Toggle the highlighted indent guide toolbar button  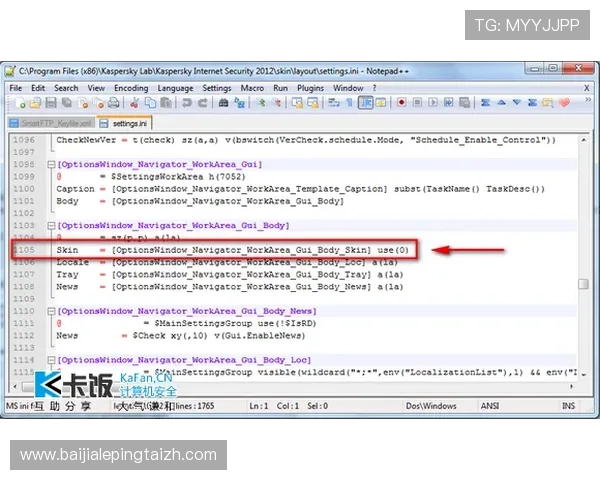tap(365, 103)
